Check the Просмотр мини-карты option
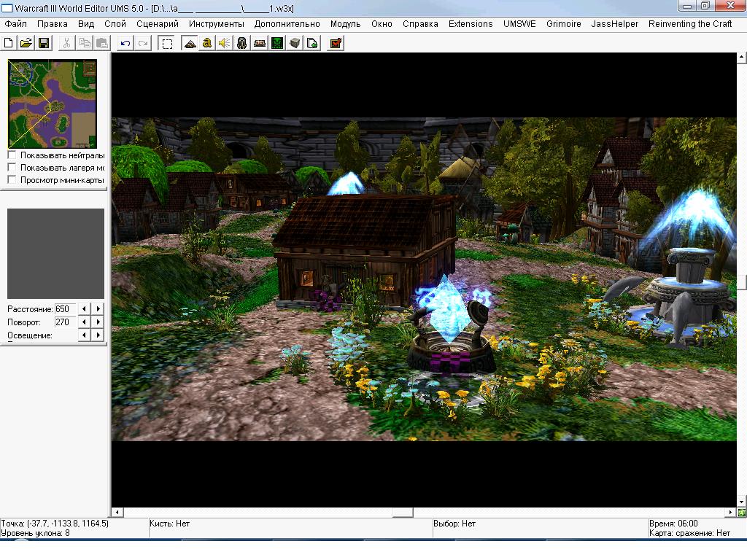This screenshot has height=560, width=747. point(12,179)
